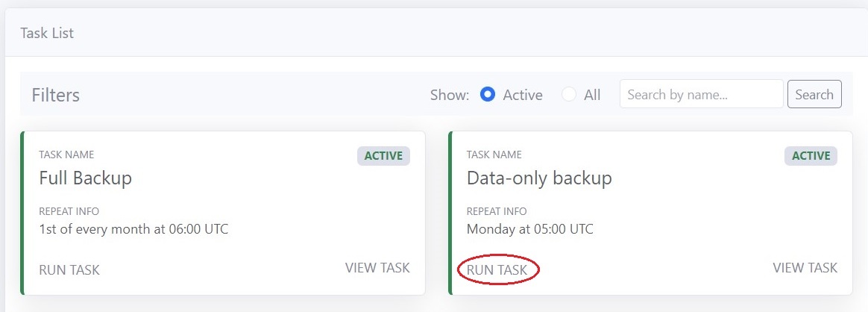Click REPEAT INFO label in Data-only backup card
The height and width of the screenshot is (312, 868).
click(x=497, y=211)
